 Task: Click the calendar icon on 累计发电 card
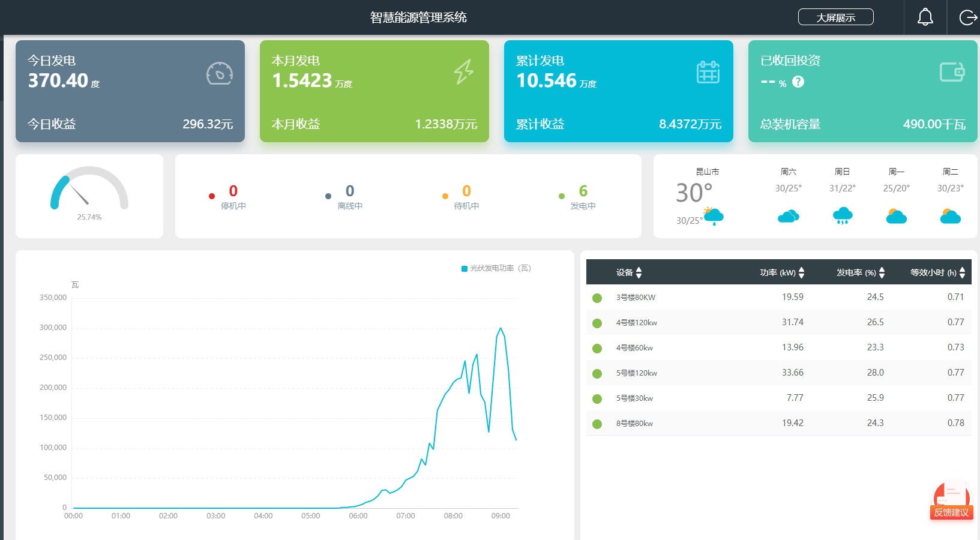click(x=708, y=72)
